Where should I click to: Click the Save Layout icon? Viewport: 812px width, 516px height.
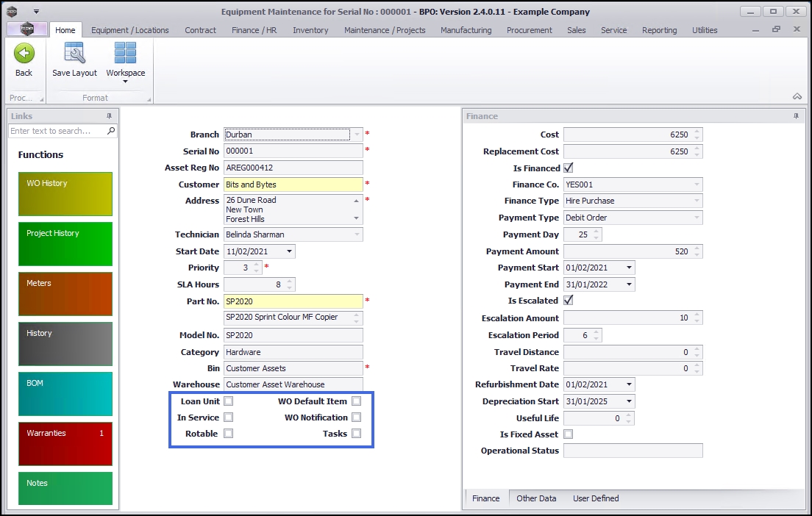coord(74,53)
